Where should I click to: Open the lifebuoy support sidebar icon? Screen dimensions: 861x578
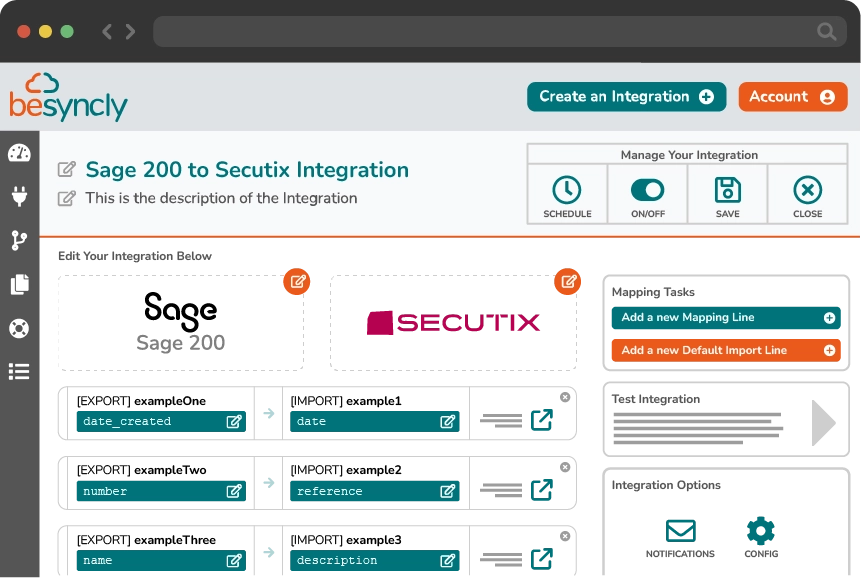point(19,328)
